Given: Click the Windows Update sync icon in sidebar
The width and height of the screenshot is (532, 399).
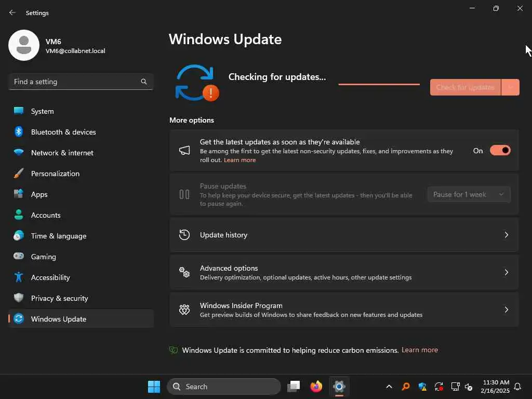Looking at the screenshot, I should [x=19, y=318].
